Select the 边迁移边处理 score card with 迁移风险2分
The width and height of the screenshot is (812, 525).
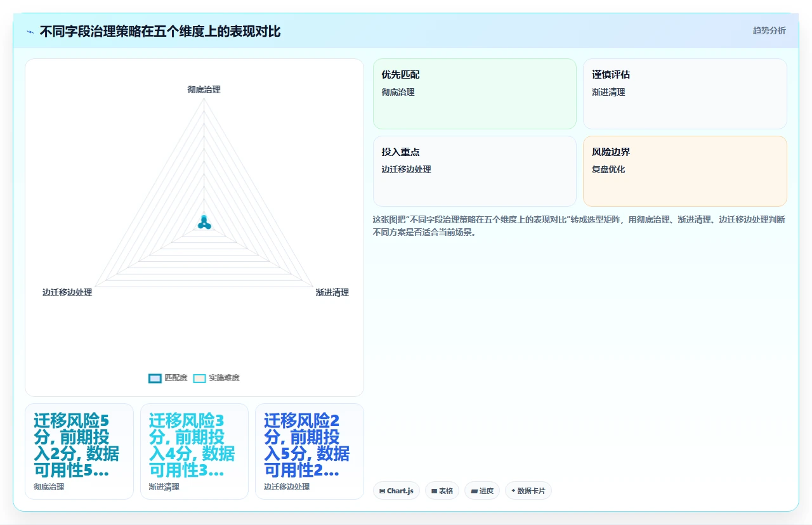[x=310, y=451]
